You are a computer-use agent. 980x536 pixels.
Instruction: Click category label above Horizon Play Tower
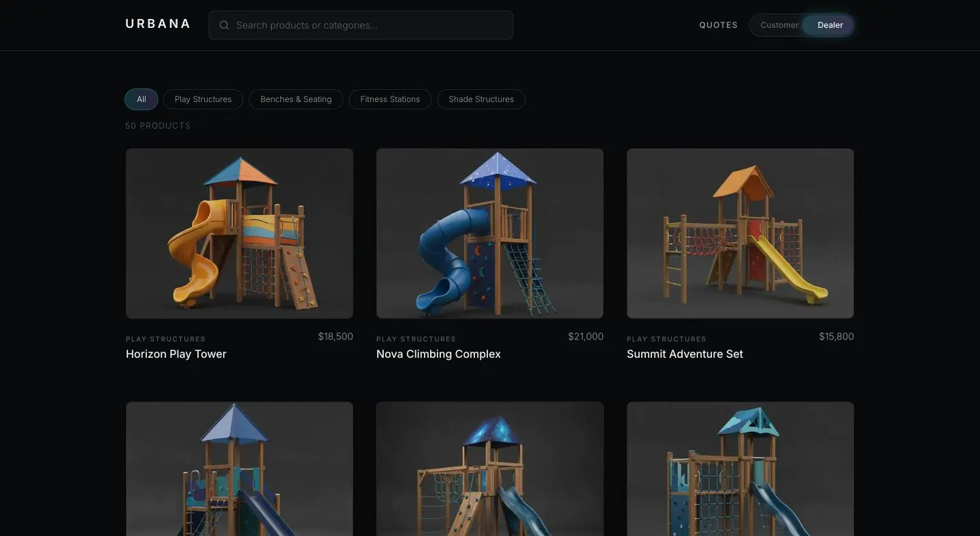(x=165, y=339)
